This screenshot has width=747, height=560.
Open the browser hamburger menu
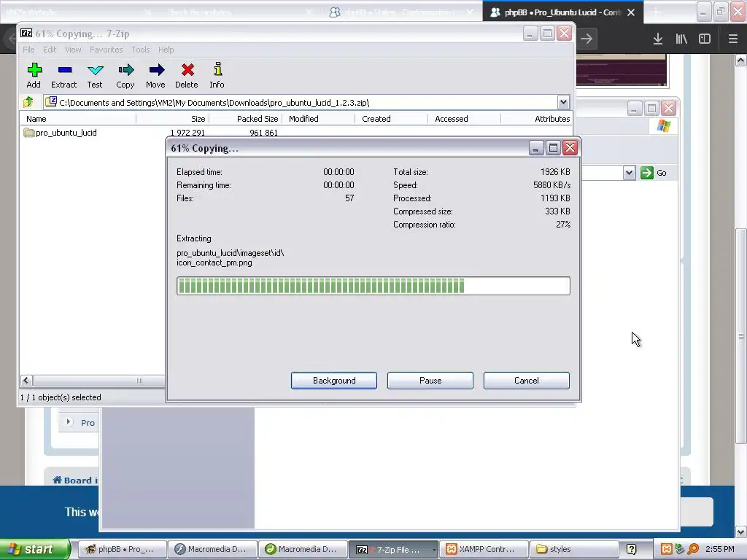[733, 39]
